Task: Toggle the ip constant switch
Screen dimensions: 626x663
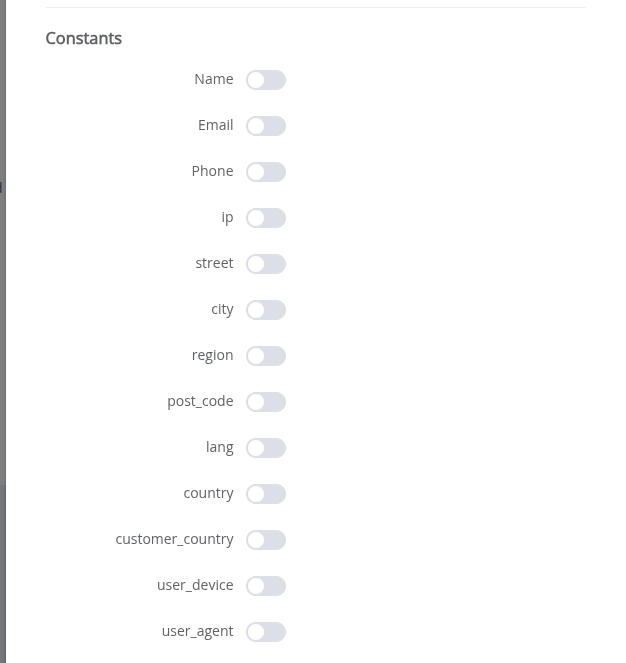Action: [266, 218]
